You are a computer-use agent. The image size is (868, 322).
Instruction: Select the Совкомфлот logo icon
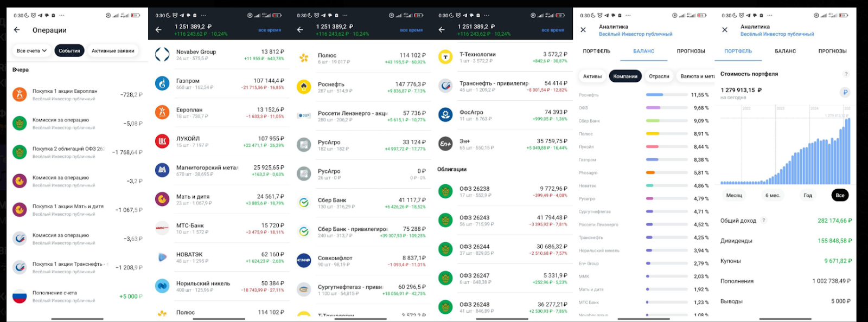coord(304,261)
